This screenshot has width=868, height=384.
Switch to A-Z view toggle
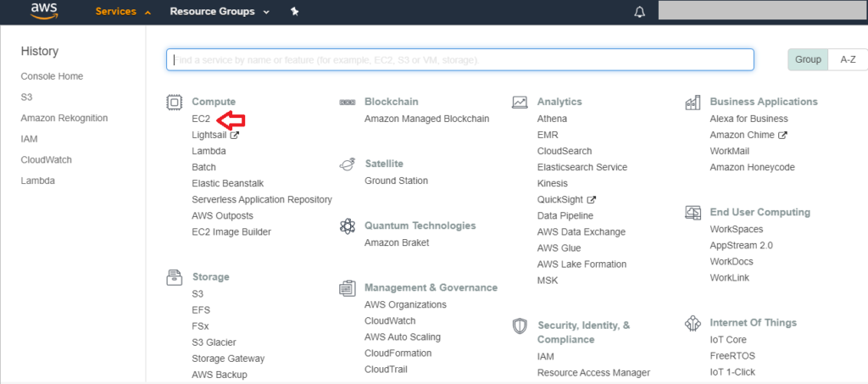click(x=847, y=60)
